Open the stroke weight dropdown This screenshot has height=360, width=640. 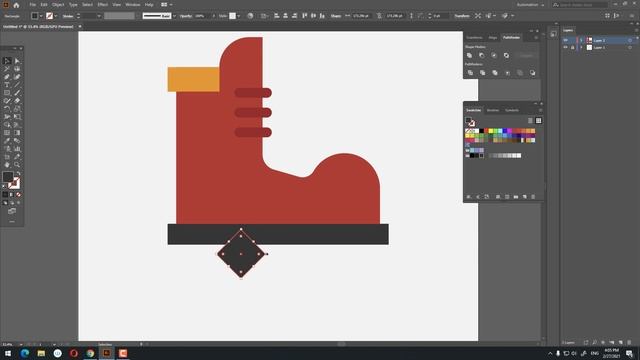click(x=99, y=16)
